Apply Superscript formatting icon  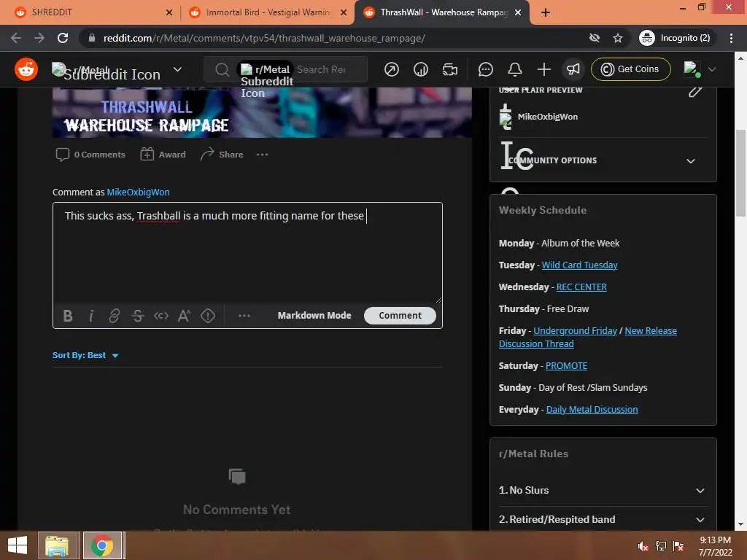pos(185,316)
